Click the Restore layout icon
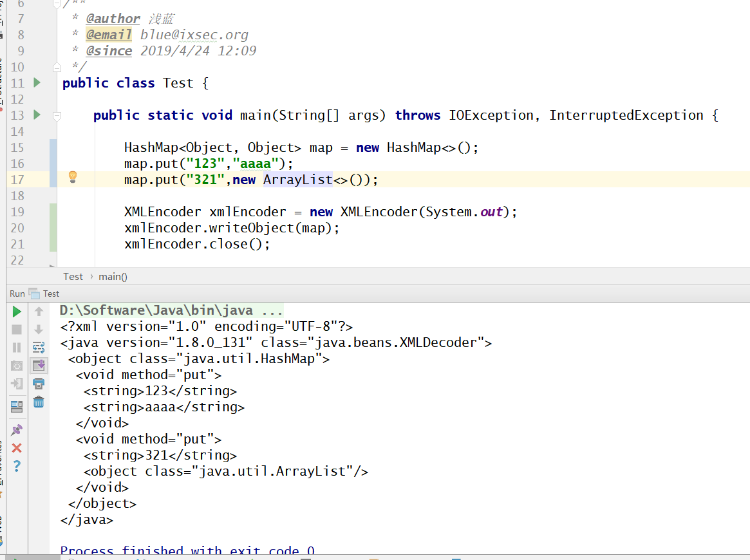The width and height of the screenshot is (750, 560). [x=17, y=406]
